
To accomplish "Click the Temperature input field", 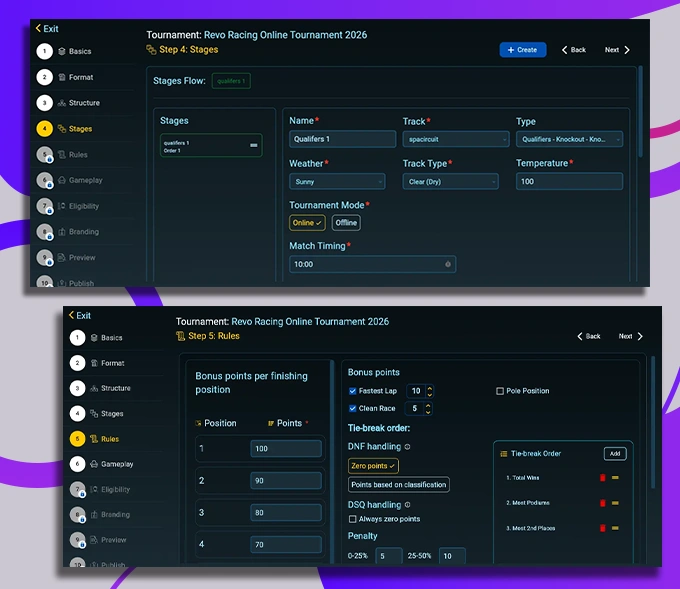I will pos(568,182).
